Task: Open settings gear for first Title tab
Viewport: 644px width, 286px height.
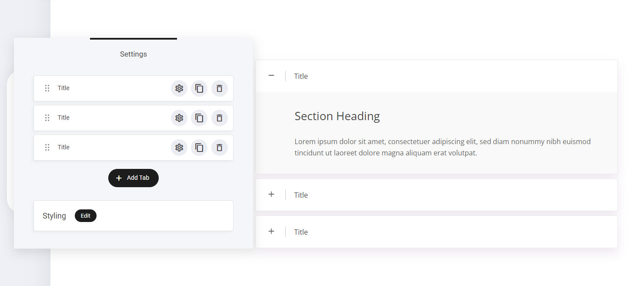Action: click(179, 88)
